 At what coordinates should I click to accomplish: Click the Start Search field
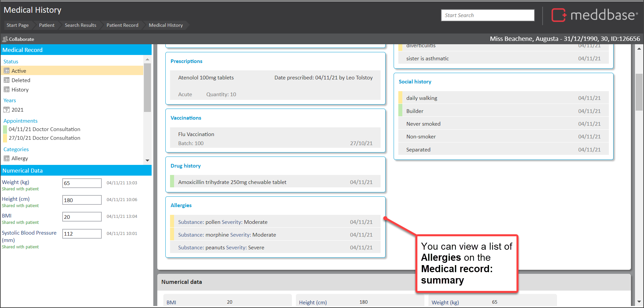[487, 15]
